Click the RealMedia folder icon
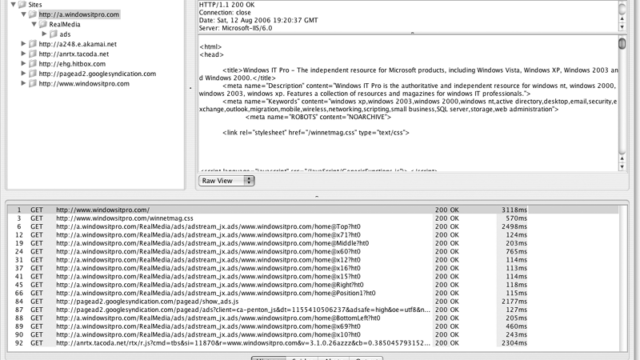 point(43,24)
